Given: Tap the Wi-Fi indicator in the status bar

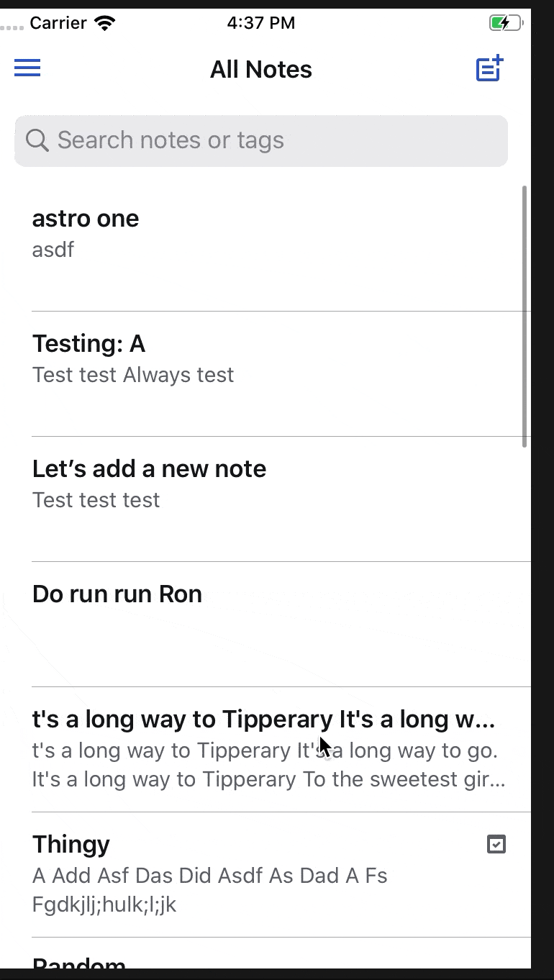Looking at the screenshot, I should tap(105, 21).
